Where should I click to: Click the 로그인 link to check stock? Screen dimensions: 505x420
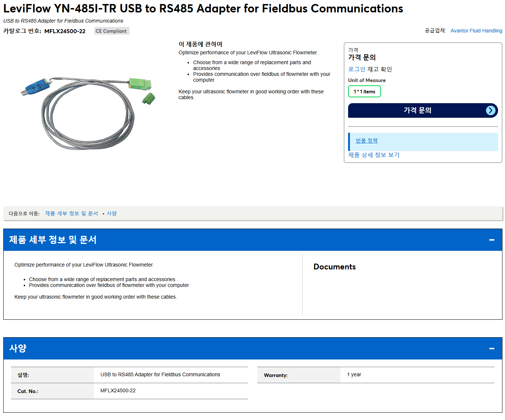click(x=356, y=69)
